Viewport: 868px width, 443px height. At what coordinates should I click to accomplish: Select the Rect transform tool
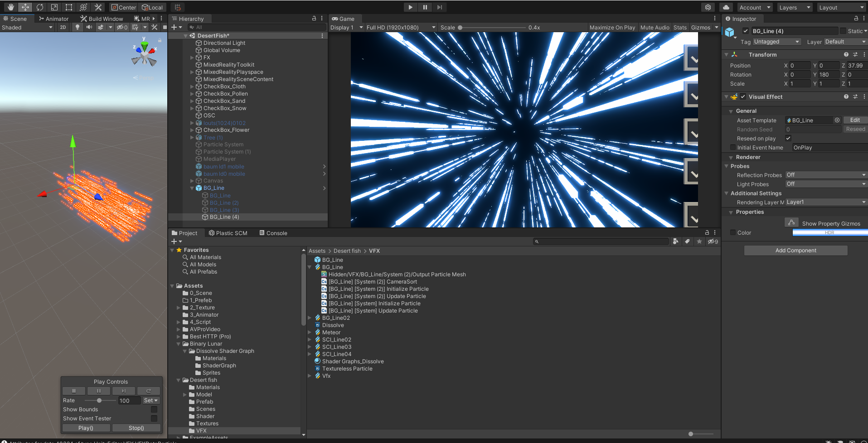coord(68,7)
